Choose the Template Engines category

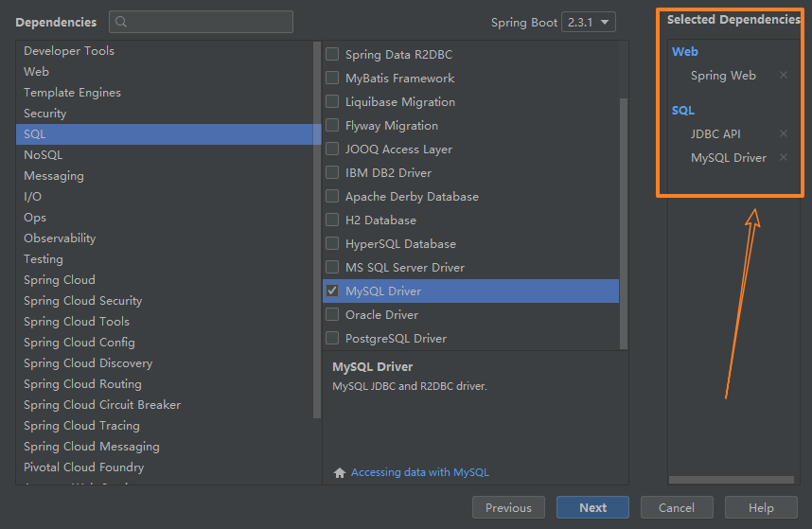(72, 92)
